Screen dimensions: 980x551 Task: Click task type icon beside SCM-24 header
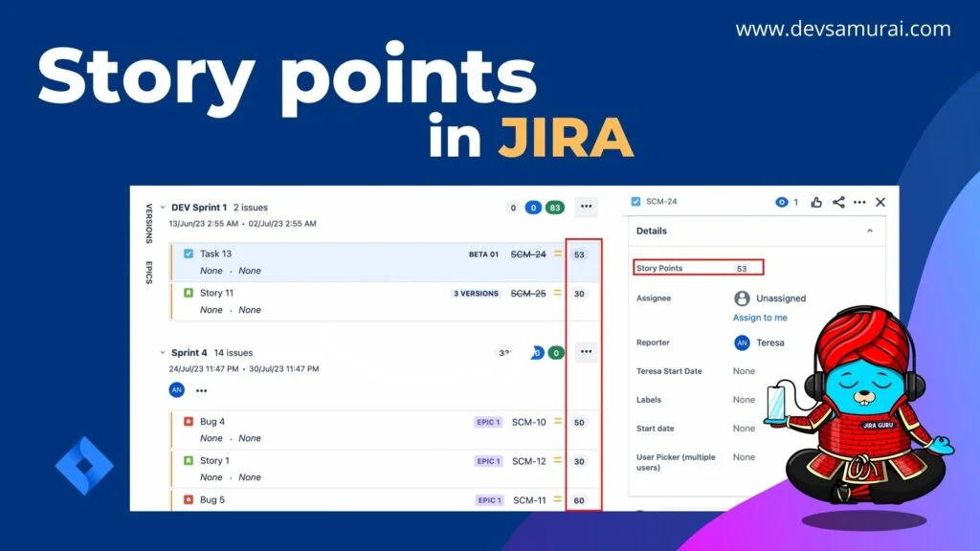point(635,201)
